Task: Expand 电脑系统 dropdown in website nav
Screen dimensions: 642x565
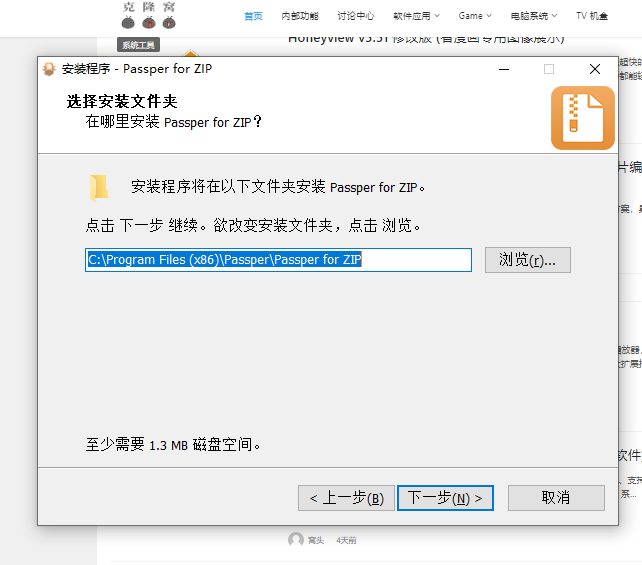Action: [x=533, y=16]
